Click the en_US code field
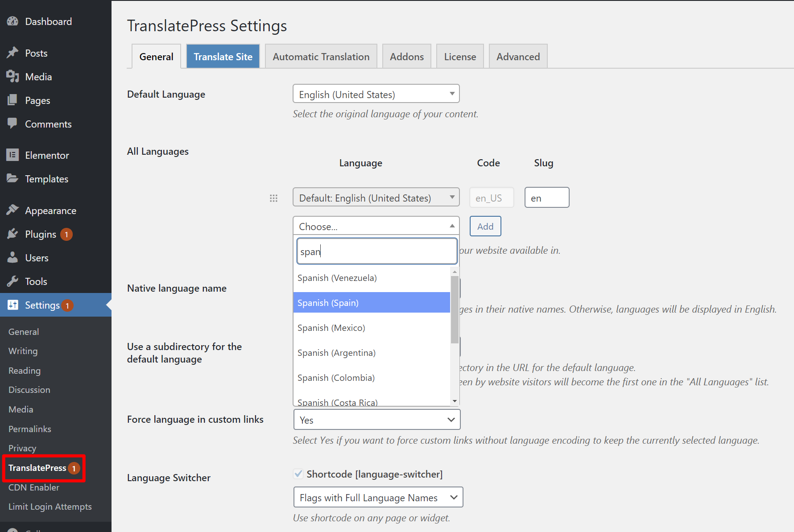 (x=492, y=198)
